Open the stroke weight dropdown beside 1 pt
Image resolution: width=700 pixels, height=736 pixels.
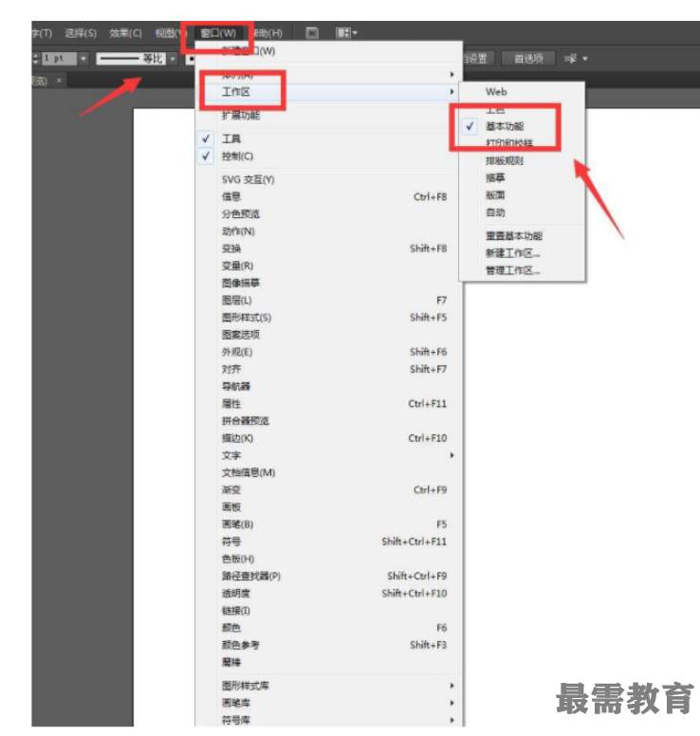[x=83, y=59]
